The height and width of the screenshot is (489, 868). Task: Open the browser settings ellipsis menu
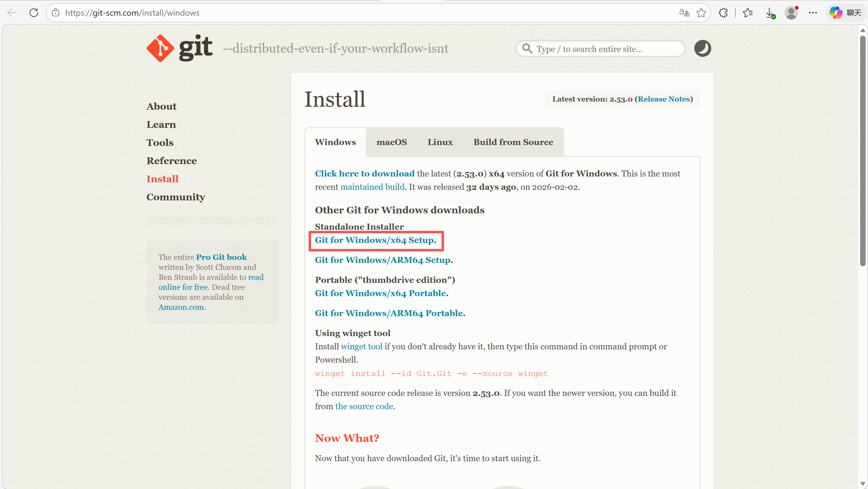[813, 13]
